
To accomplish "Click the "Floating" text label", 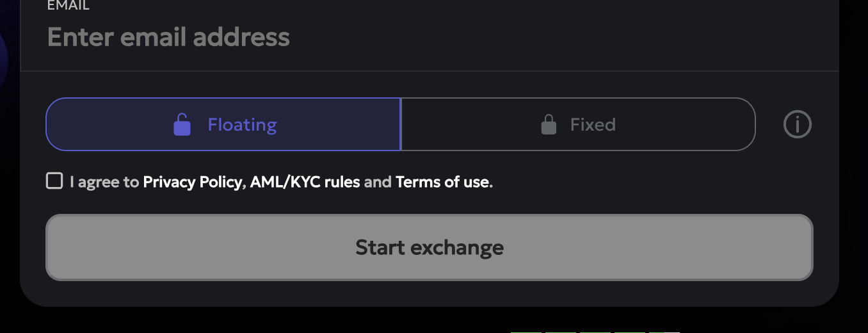I will (x=242, y=124).
